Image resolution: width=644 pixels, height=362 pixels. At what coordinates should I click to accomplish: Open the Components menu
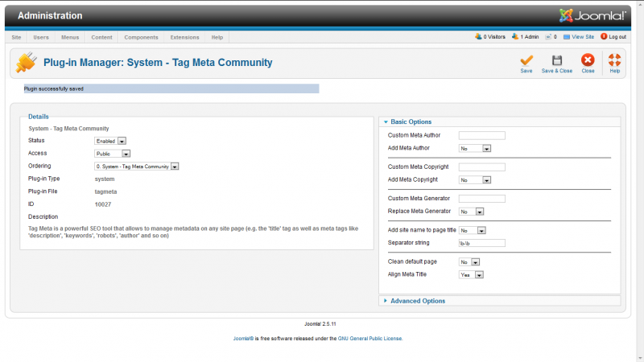(x=142, y=37)
